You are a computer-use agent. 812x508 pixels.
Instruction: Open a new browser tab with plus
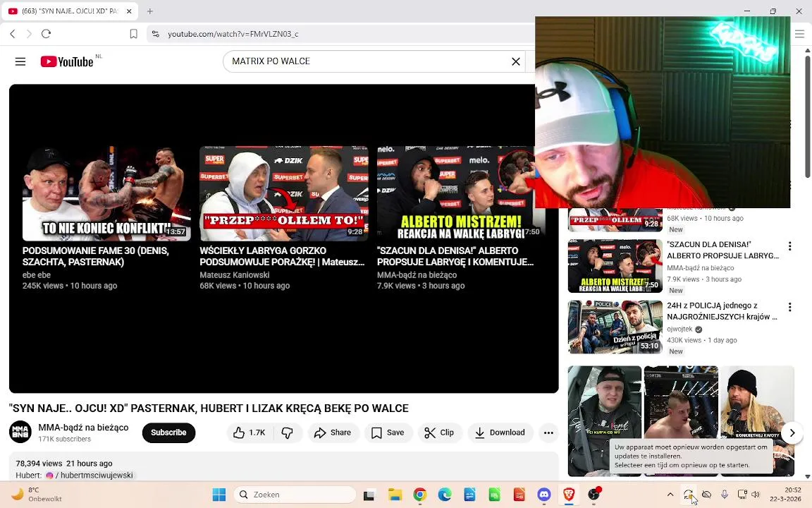tap(149, 11)
